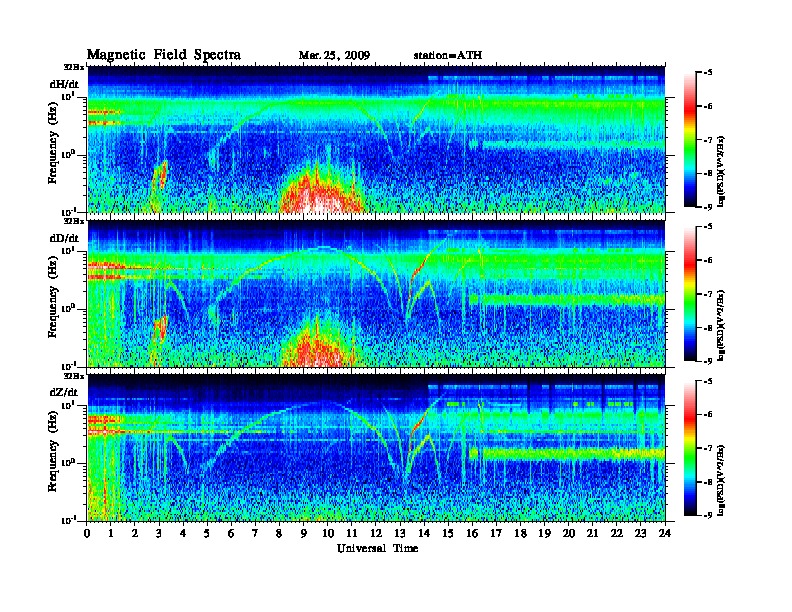Click the dH/dt color scale log(PSD) units label
The image size is (792, 612).
(x=722, y=171)
